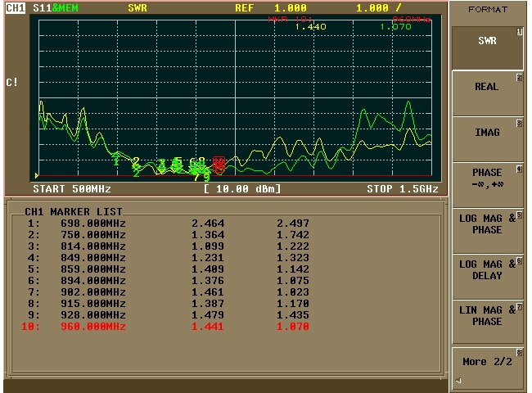Image resolution: width=532 pixels, height=393 pixels.
Task: Click the green 1.070 marker readout
Action: click(395, 27)
